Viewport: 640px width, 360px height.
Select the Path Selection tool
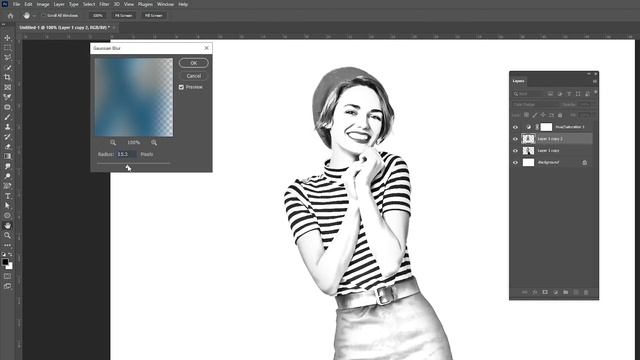click(7, 206)
